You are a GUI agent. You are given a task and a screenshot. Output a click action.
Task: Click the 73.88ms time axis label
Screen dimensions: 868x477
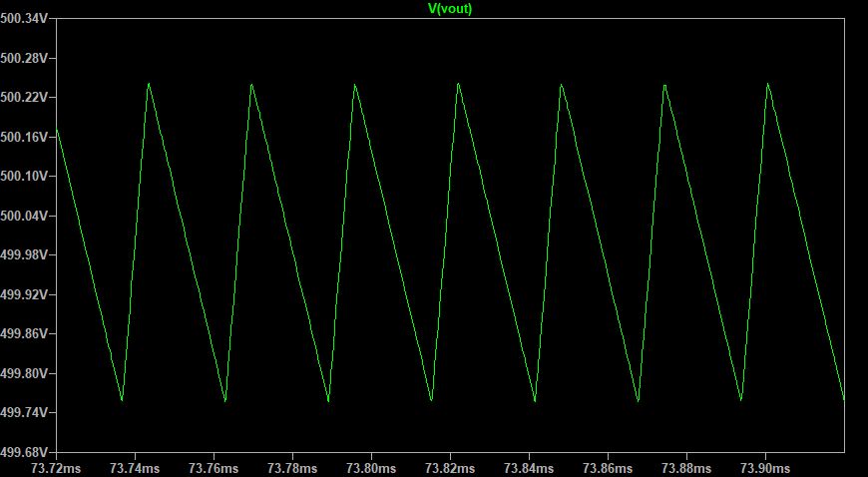coord(686,469)
